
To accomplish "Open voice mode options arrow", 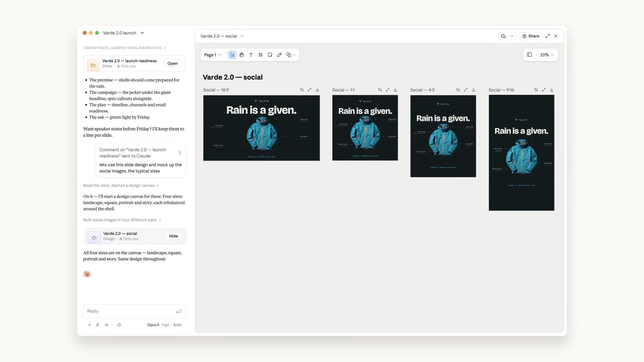I will tap(112, 325).
